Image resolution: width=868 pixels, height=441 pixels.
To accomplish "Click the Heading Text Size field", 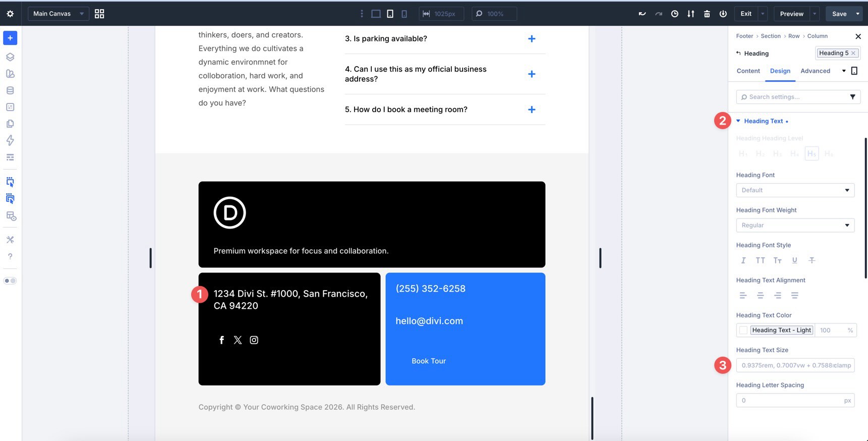I will (795, 365).
